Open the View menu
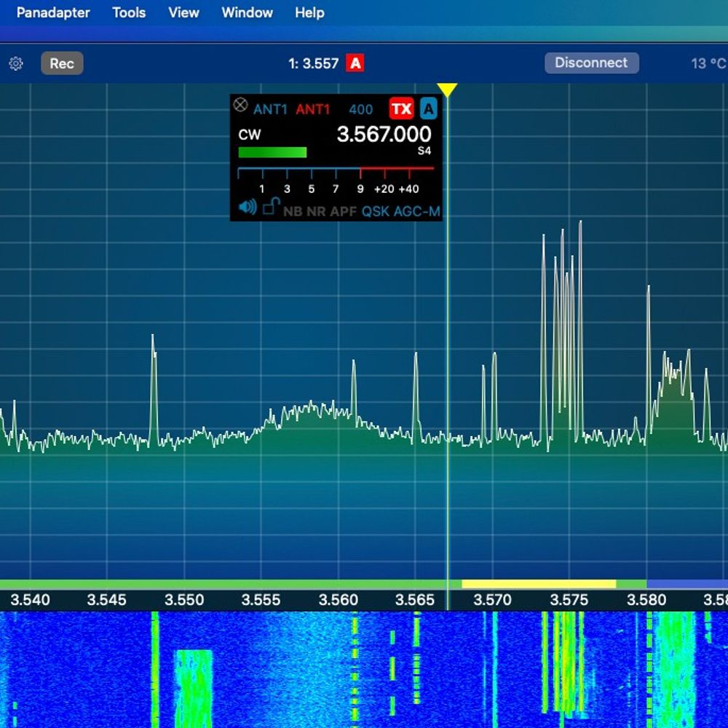 tap(183, 12)
